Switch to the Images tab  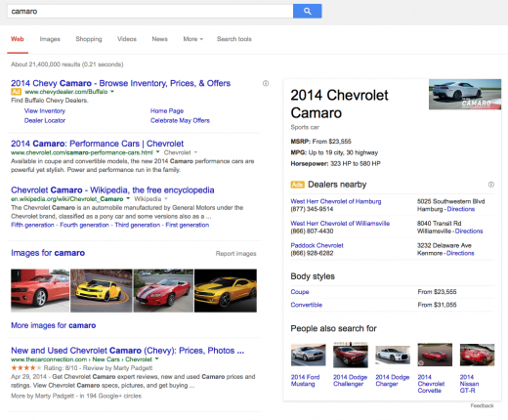[50, 39]
